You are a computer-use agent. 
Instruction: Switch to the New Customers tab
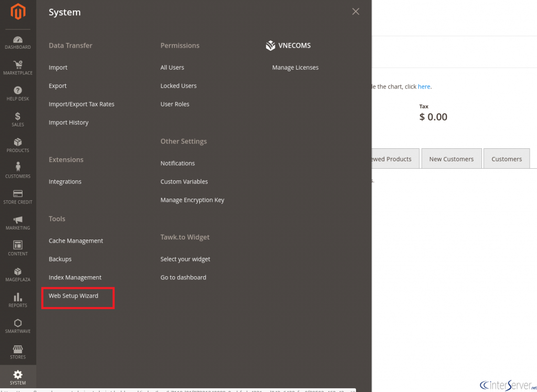pyautogui.click(x=452, y=159)
